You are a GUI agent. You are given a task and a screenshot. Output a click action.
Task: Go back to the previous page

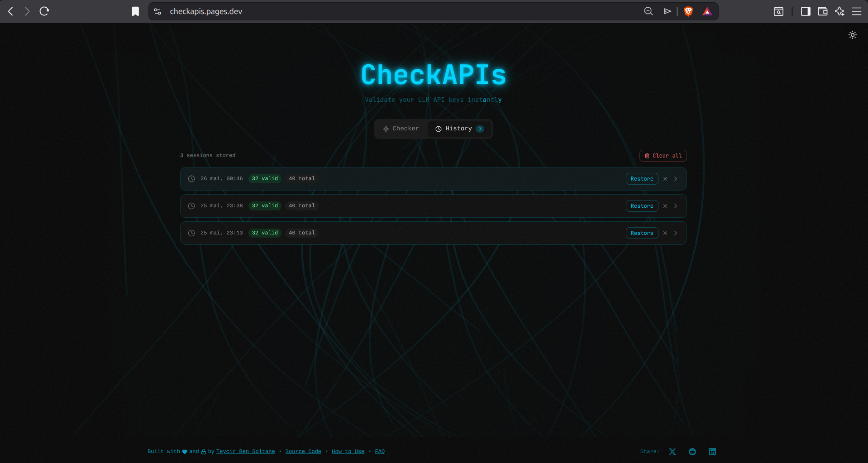[11, 11]
